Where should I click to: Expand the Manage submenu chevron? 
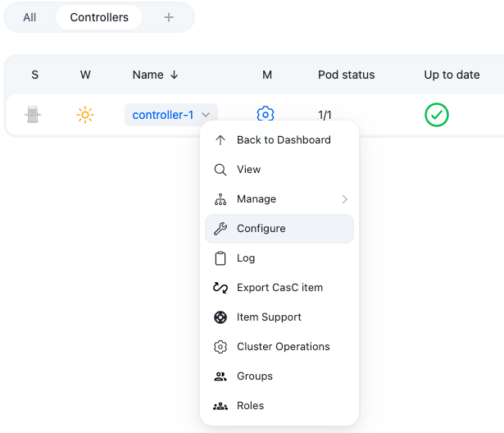click(x=345, y=199)
